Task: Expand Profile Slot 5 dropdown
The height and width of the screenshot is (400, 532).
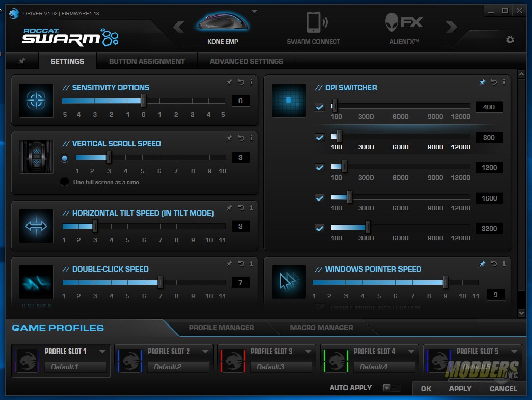Action: pos(514,351)
